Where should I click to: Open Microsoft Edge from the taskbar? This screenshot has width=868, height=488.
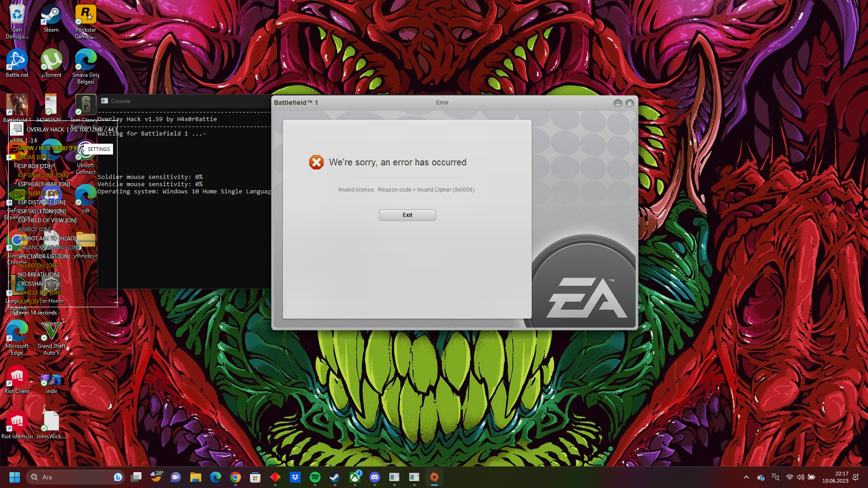tap(215, 477)
